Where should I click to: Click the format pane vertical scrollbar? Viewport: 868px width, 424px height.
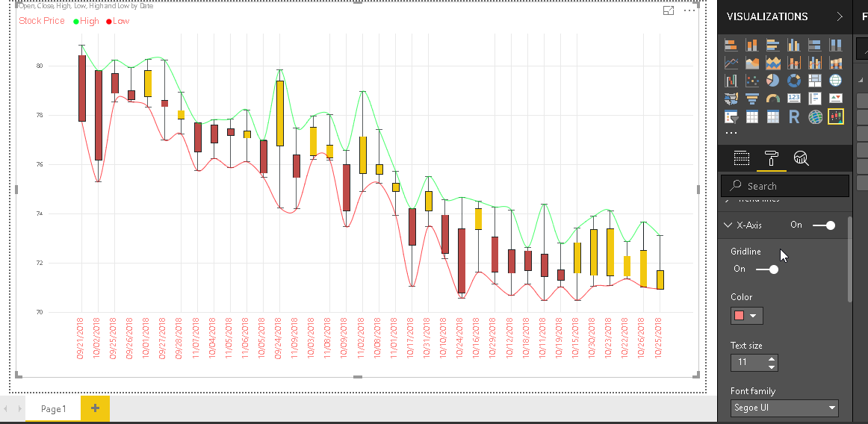[x=850, y=261]
